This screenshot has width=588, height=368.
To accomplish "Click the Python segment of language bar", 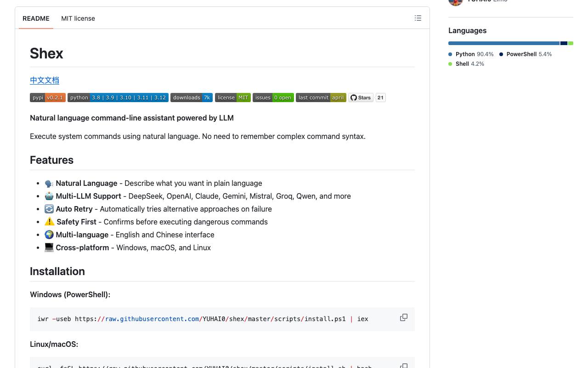I will (x=504, y=43).
